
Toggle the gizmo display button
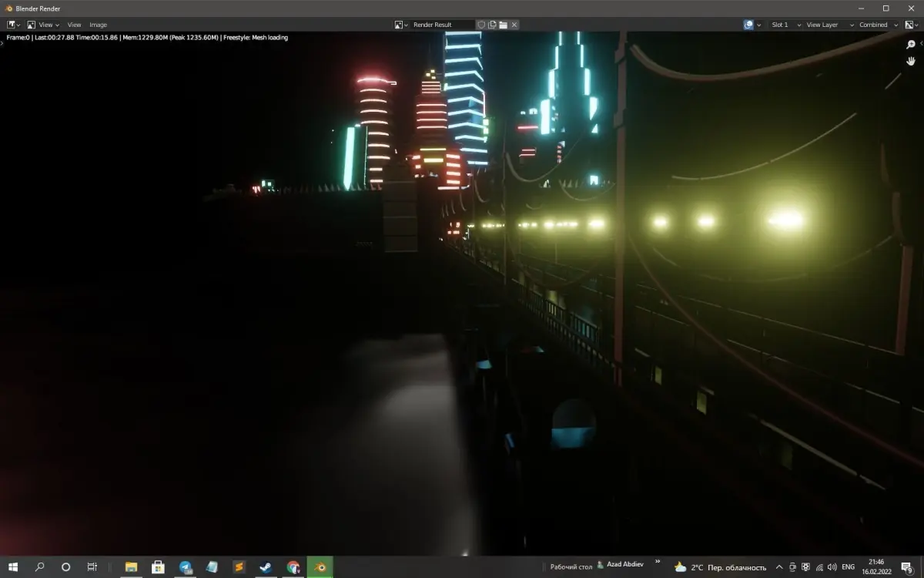748,25
